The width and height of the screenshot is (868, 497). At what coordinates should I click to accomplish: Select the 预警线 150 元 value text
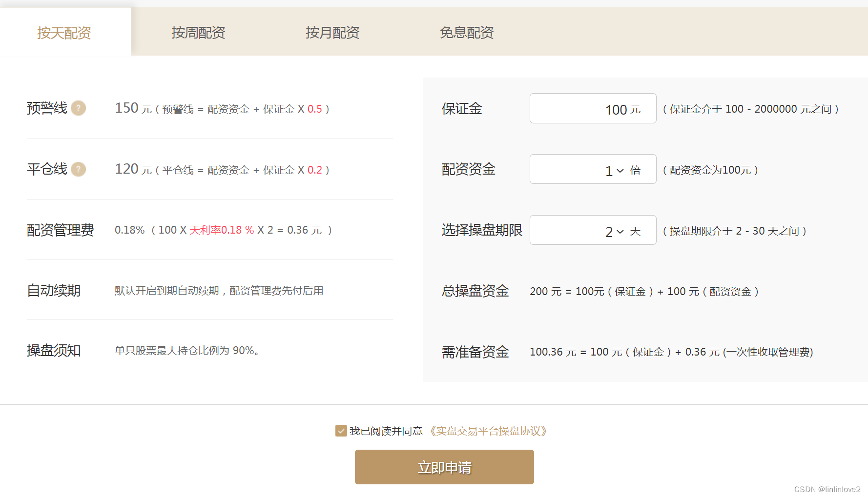tap(222, 108)
